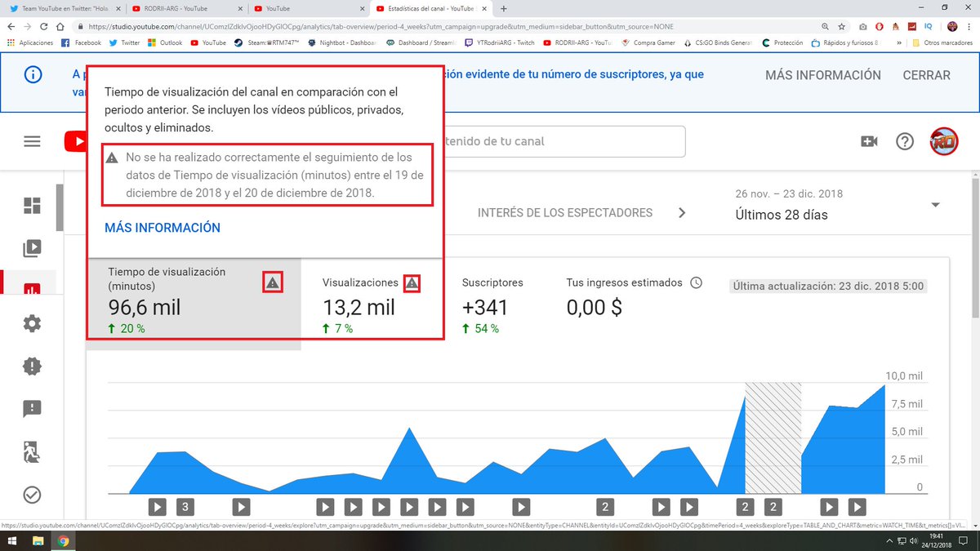
Task: Click the channel content search field
Action: pos(563,141)
